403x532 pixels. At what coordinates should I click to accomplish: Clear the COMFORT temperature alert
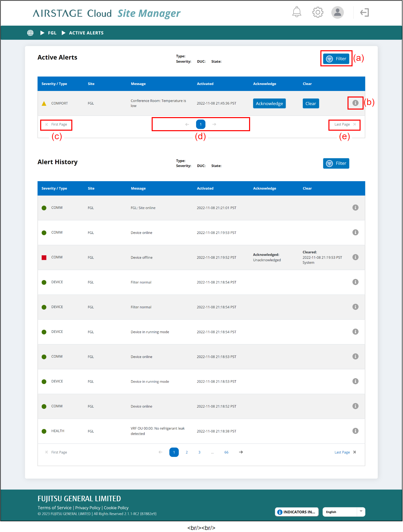pos(311,104)
